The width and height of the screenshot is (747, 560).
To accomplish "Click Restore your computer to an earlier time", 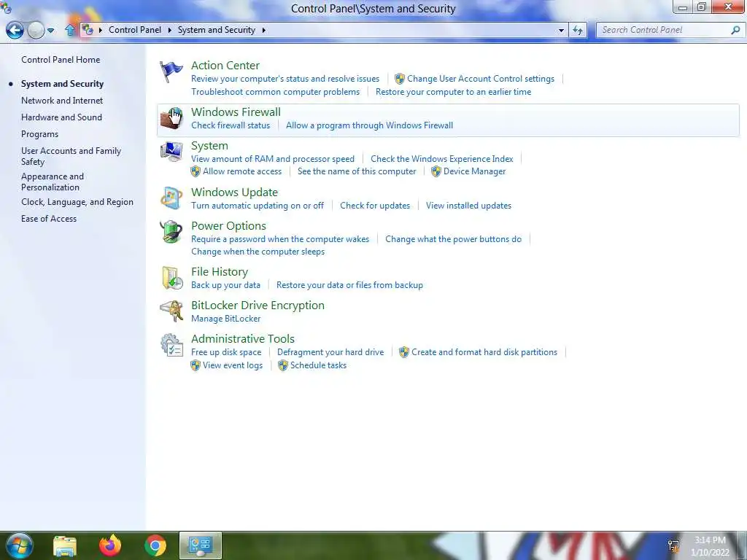I will pos(453,91).
